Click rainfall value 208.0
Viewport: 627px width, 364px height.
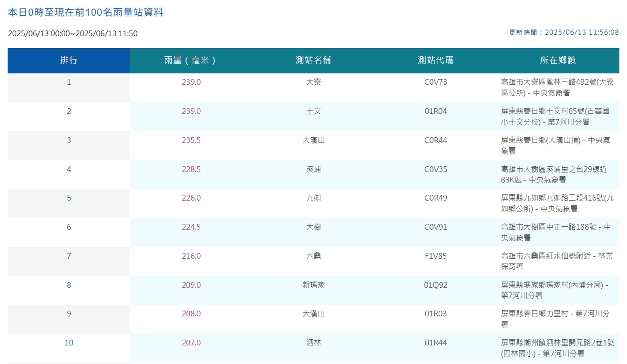(x=191, y=314)
